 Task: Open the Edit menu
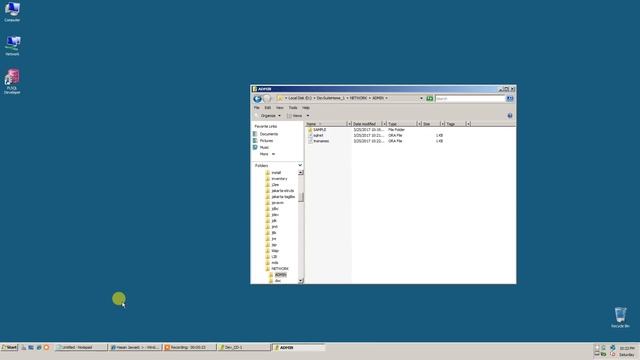pos(268,108)
